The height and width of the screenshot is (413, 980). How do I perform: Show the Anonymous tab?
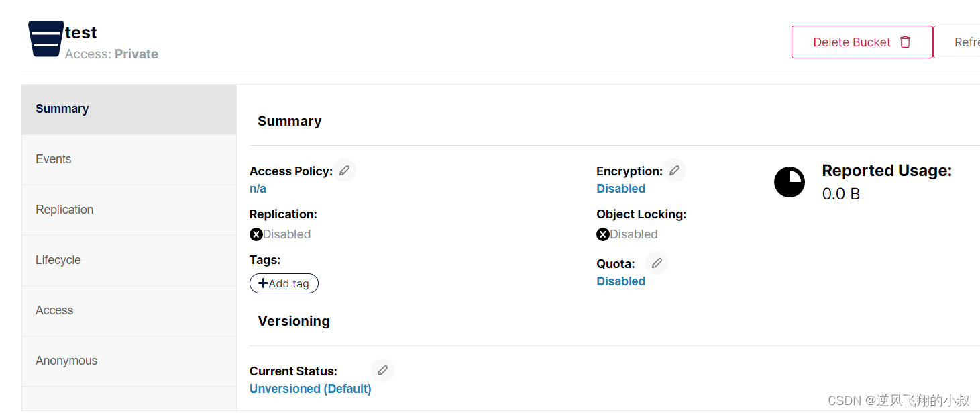[x=129, y=361]
